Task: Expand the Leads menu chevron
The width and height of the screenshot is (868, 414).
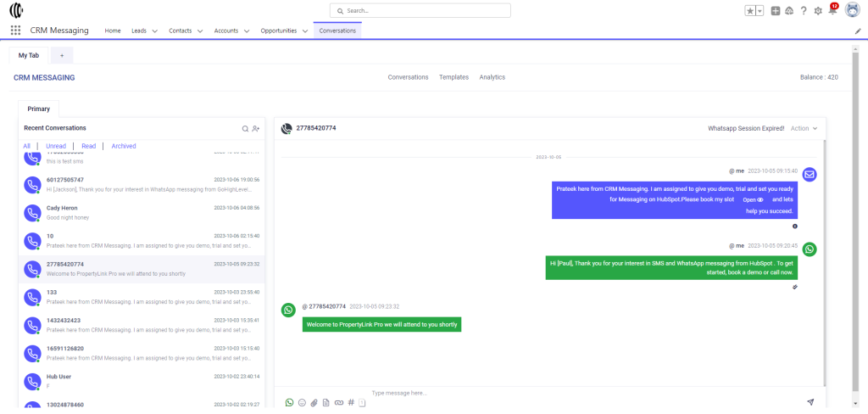Action: coord(154,31)
